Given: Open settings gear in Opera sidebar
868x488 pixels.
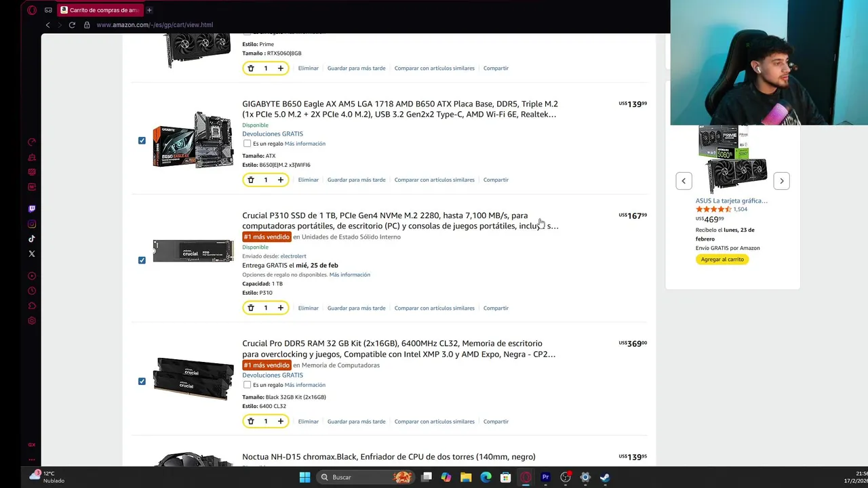Looking at the screenshot, I should point(32,321).
